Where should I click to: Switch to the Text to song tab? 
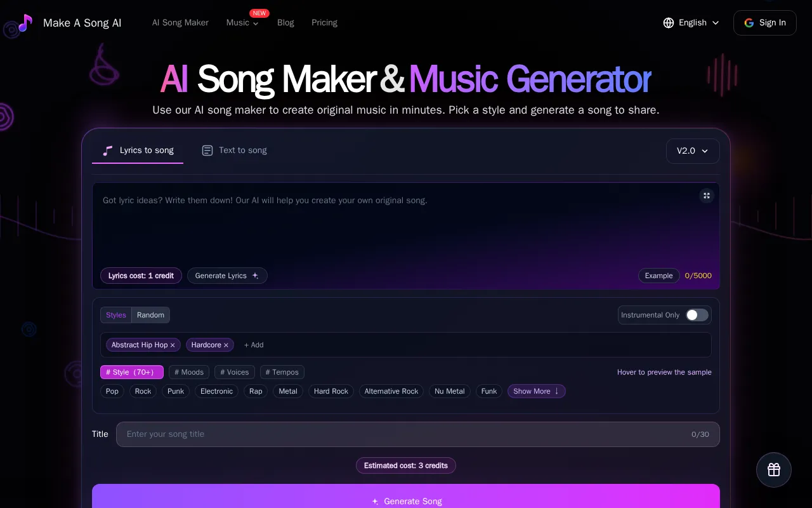tap(234, 150)
